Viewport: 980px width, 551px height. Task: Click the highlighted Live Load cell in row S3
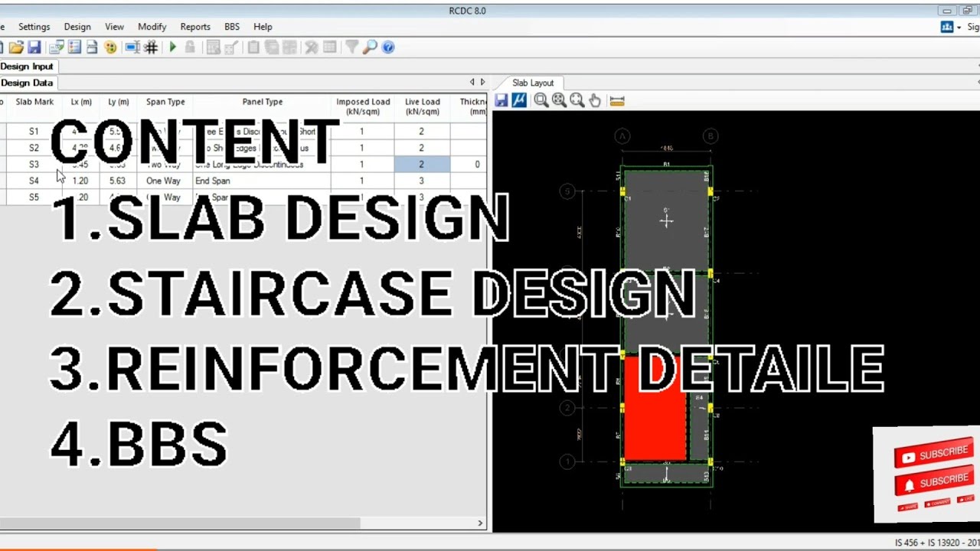[x=422, y=165]
